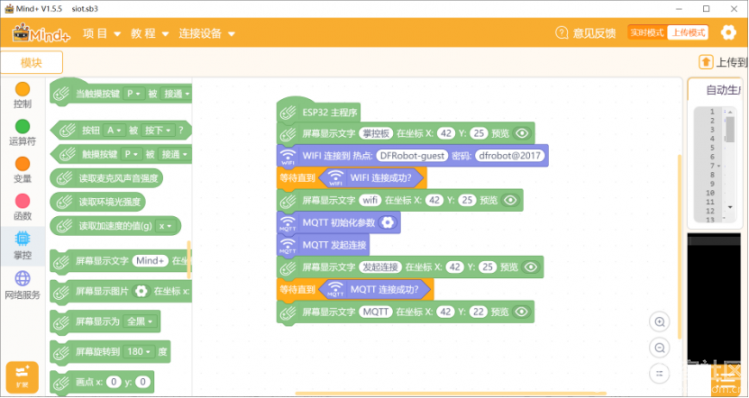
Task: Click code panel vertical scrollbar
Action: (x=730, y=129)
